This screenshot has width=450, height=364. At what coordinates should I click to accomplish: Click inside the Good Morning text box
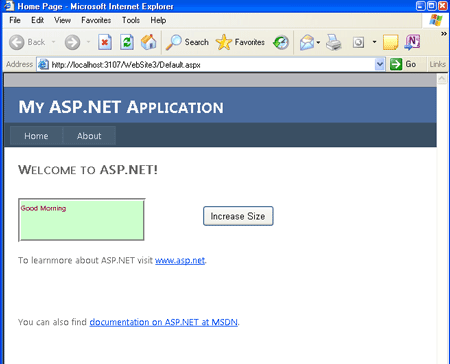pyautogui.click(x=81, y=220)
